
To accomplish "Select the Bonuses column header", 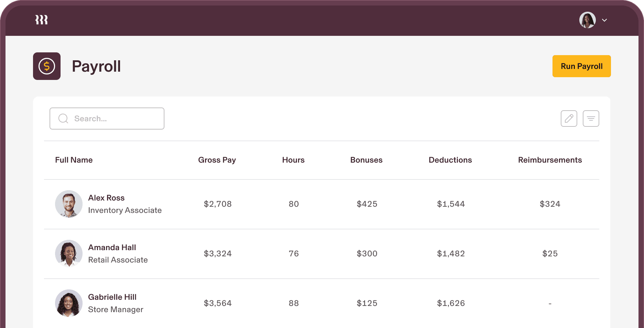I will click(366, 160).
